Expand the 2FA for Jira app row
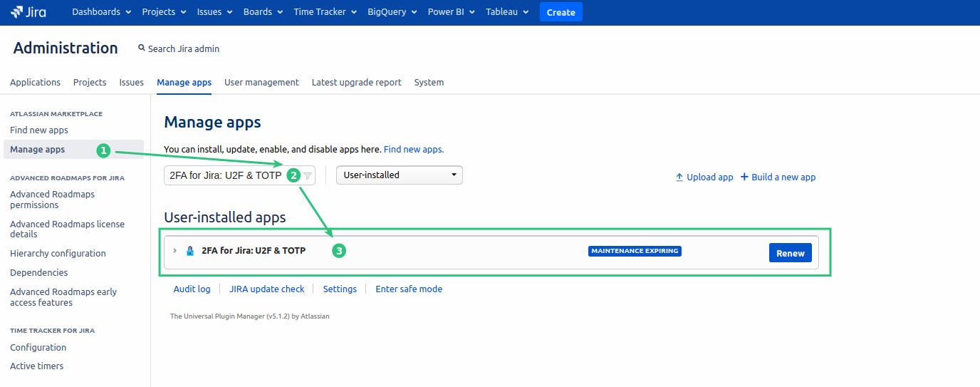Viewport: 980px width, 387px height. [175, 251]
